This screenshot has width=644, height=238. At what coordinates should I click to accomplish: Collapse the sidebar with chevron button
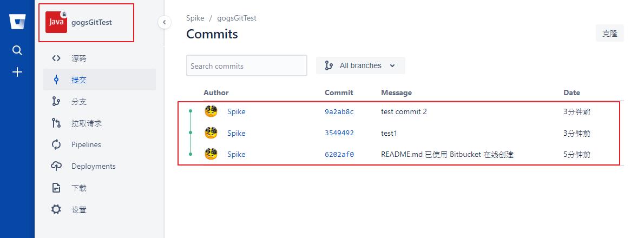165,22
